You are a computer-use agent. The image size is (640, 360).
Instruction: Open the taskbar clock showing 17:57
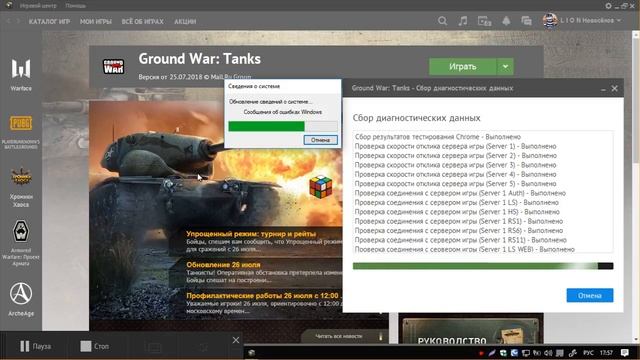pos(607,353)
